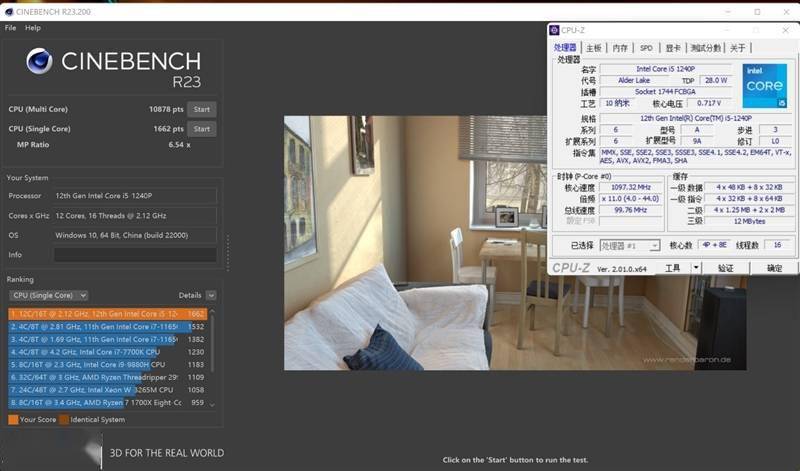Viewport: 800px width, 471px height.
Task: Click the 确定 button in CPU-Z
Action: click(x=774, y=268)
